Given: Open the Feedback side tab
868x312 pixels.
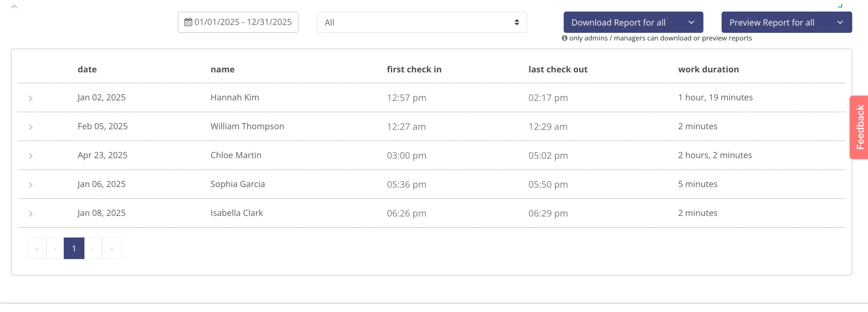Looking at the screenshot, I should coord(860,127).
